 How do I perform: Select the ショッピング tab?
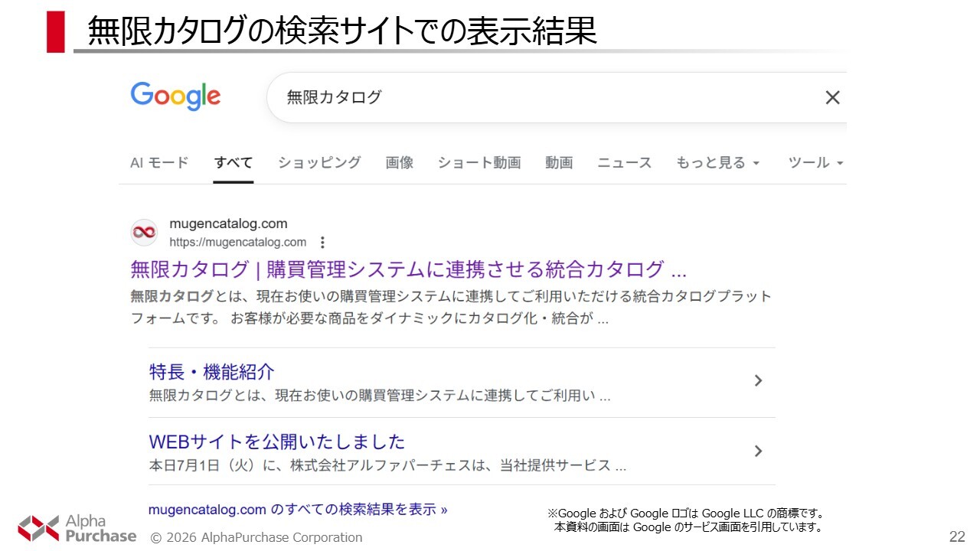coord(319,163)
